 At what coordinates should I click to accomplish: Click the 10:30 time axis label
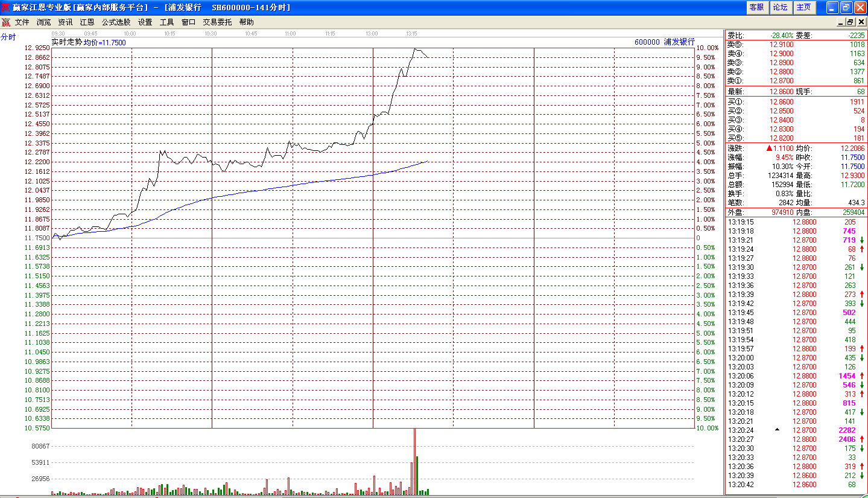click(211, 34)
